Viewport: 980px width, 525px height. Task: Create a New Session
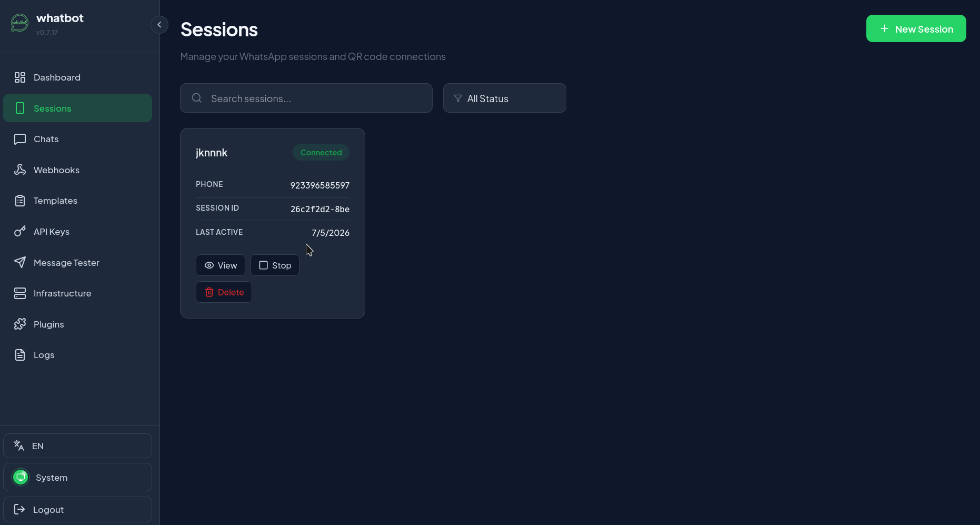916,28
